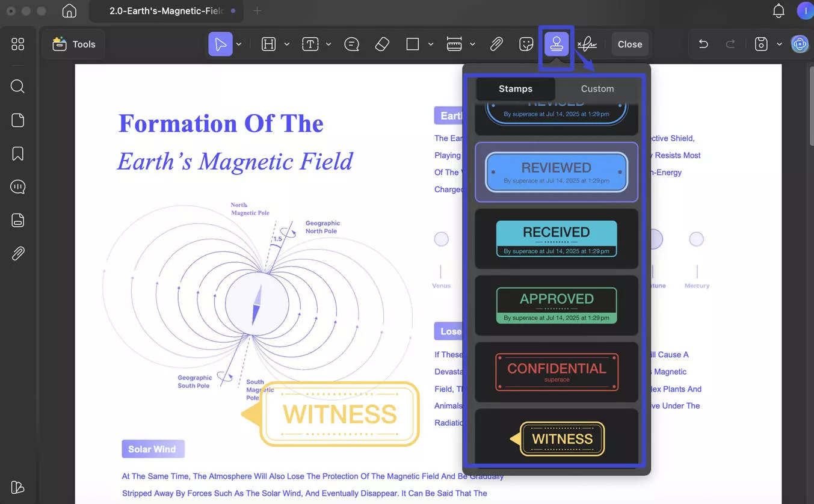Switch to the Custom stamps tab
The width and height of the screenshot is (814, 504).
click(597, 88)
